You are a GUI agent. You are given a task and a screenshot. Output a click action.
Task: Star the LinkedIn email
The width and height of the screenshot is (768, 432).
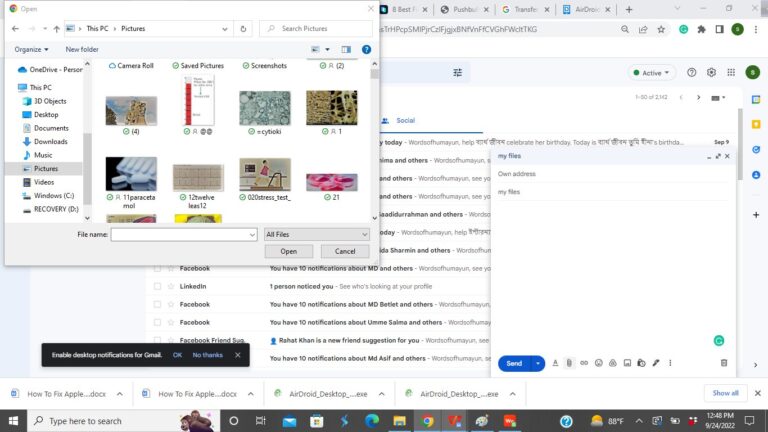[171, 286]
